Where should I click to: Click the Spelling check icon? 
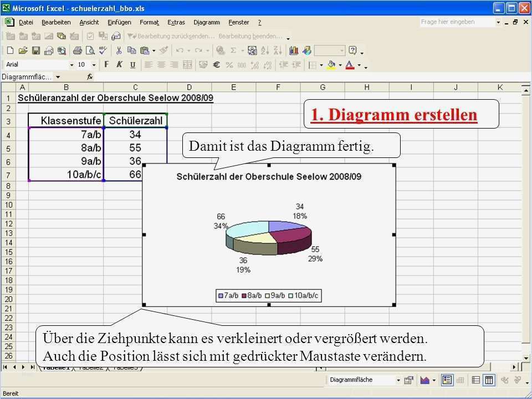coord(103,51)
